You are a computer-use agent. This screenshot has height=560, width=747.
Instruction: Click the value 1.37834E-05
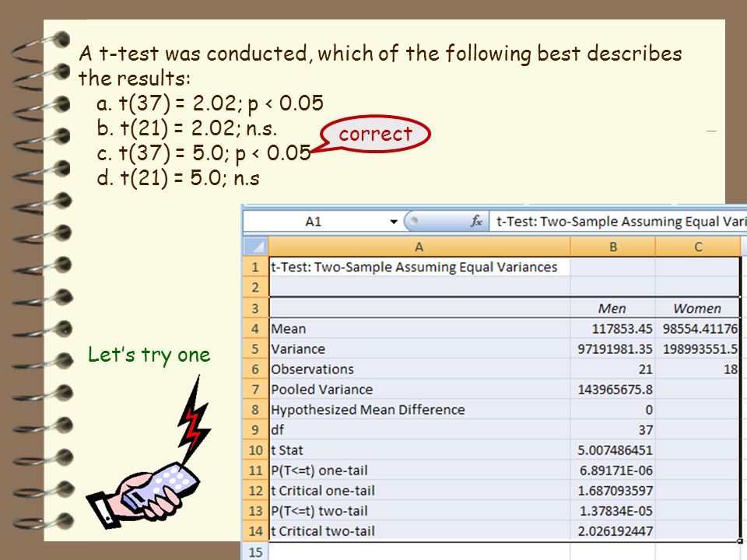[x=612, y=511]
